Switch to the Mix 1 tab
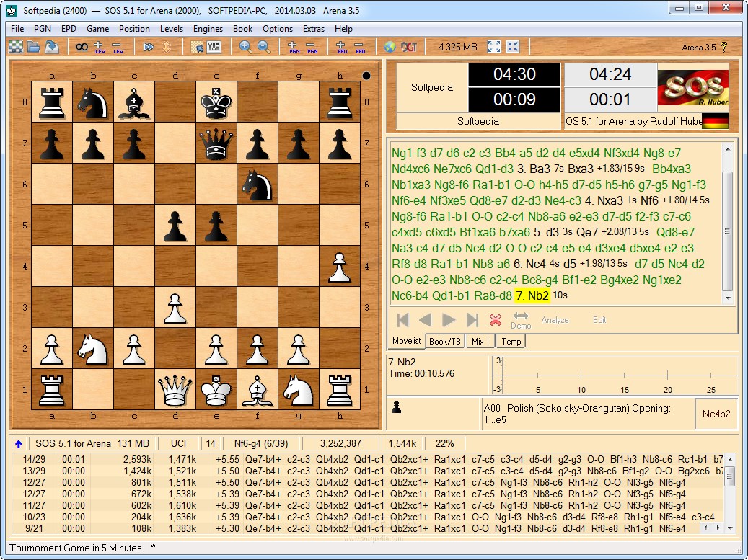 [480, 341]
